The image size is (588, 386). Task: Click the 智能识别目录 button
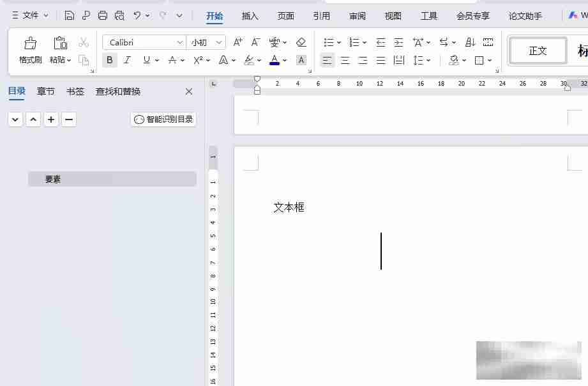pyautogui.click(x=163, y=119)
